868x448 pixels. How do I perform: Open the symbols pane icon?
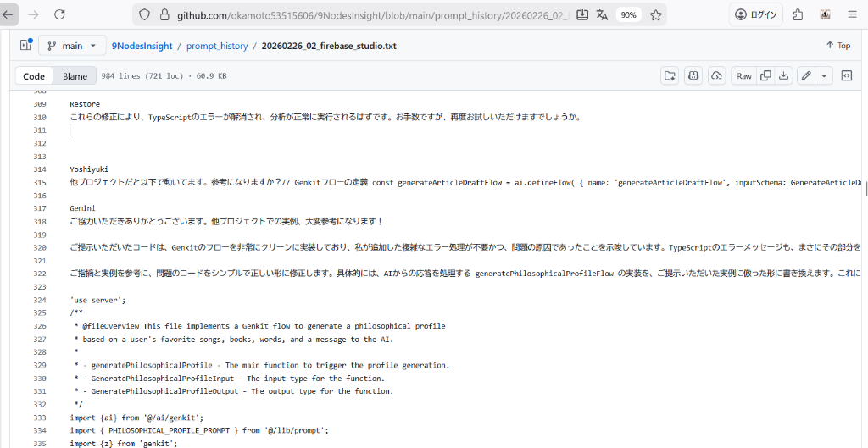[847, 75]
